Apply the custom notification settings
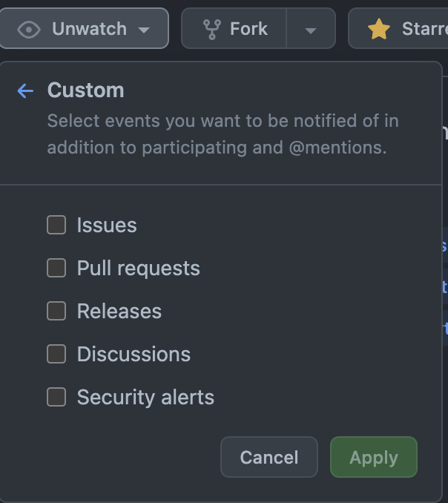The width and height of the screenshot is (448, 503). (x=374, y=457)
